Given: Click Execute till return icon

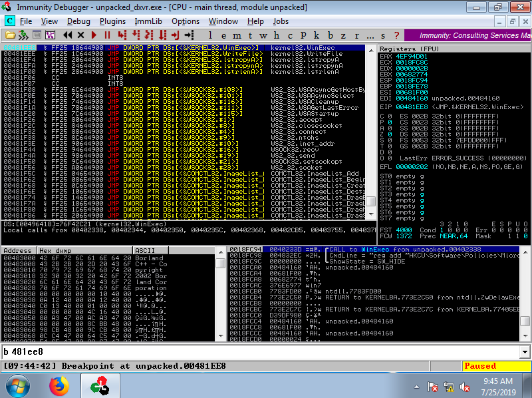Looking at the screenshot, I should tap(176, 35).
